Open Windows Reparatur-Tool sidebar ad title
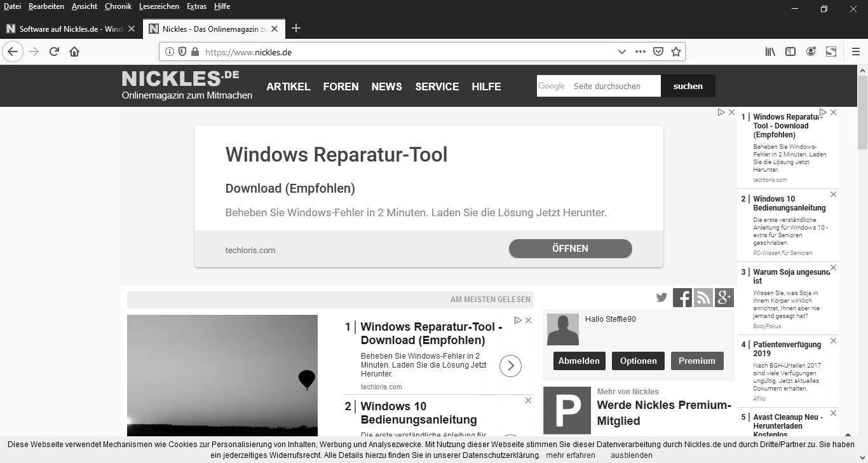Screen dimensions: 868x463 pyautogui.click(x=789, y=126)
